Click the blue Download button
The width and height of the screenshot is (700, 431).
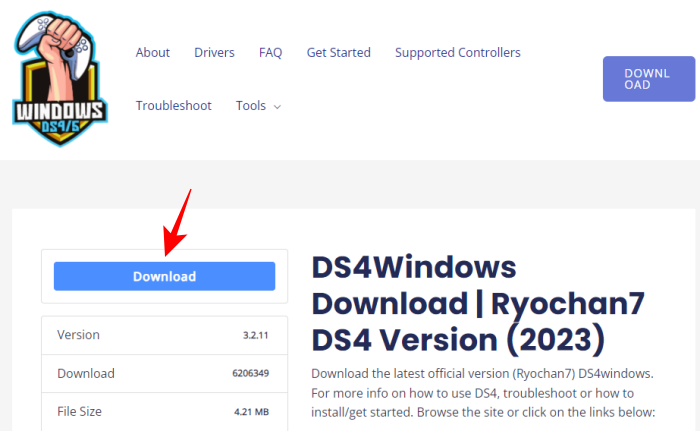164,276
